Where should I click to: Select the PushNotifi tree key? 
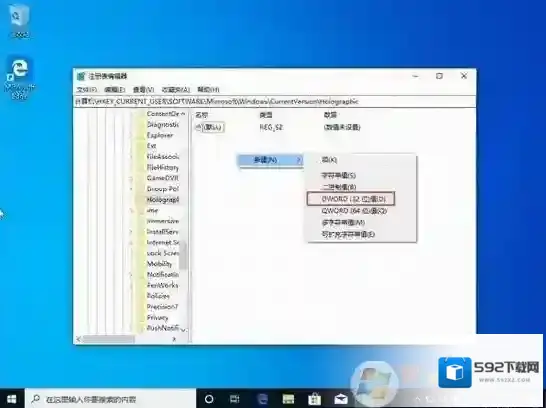click(163, 328)
